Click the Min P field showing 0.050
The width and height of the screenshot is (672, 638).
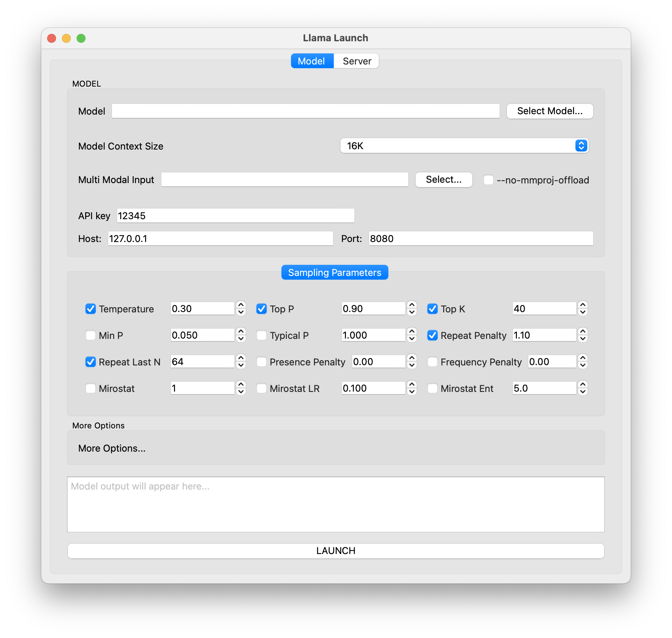pos(203,335)
